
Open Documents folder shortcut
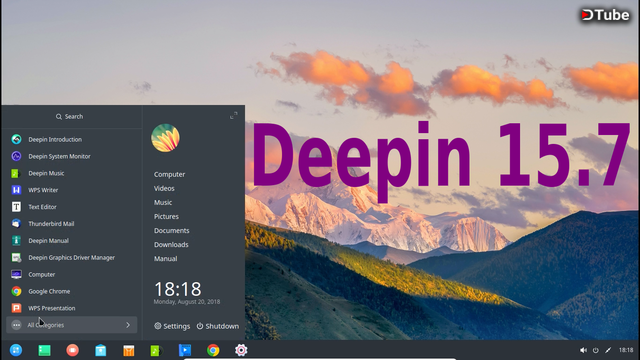click(x=171, y=231)
